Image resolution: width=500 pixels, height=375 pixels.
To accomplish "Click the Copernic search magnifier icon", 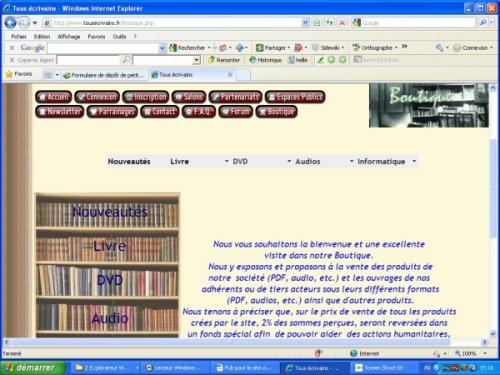I will coord(126,60).
